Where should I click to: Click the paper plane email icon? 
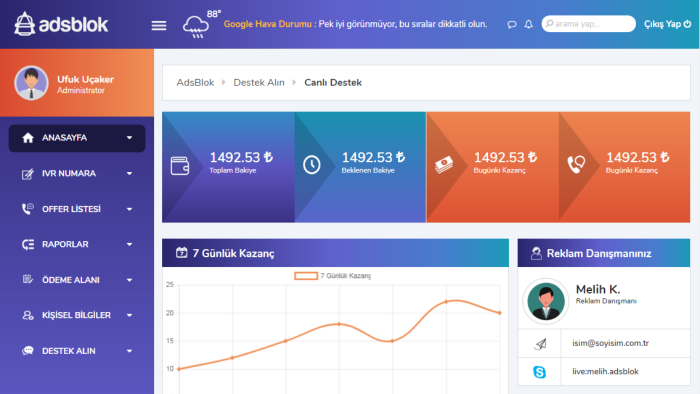click(x=540, y=344)
